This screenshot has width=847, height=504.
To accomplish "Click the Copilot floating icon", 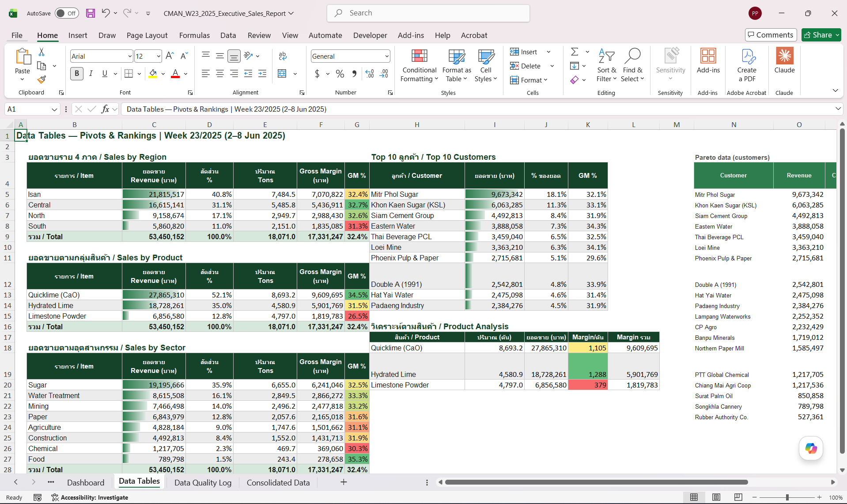I will 811,448.
